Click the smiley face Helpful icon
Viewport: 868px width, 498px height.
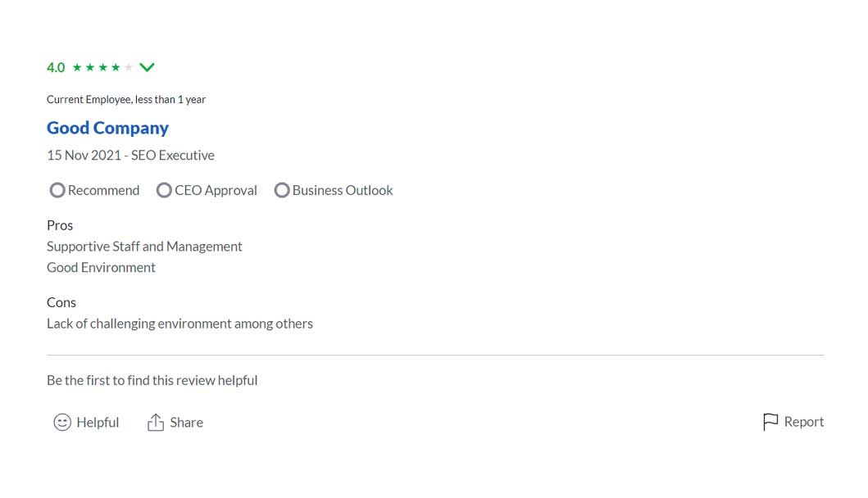[62, 423]
